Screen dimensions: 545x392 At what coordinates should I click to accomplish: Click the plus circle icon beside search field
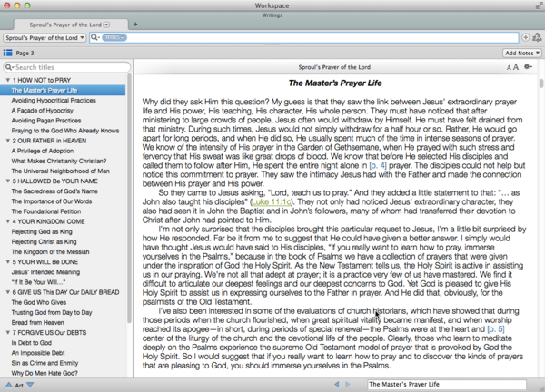pos(526,38)
